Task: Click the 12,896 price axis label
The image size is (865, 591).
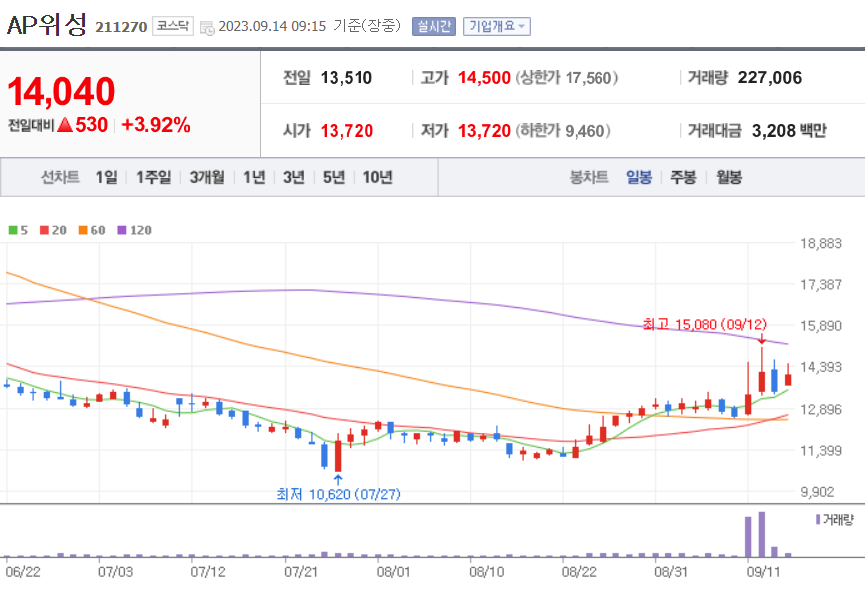Action: (x=821, y=409)
